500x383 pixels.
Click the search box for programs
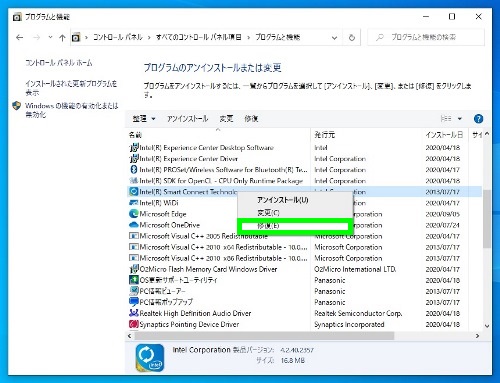click(x=426, y=37)
